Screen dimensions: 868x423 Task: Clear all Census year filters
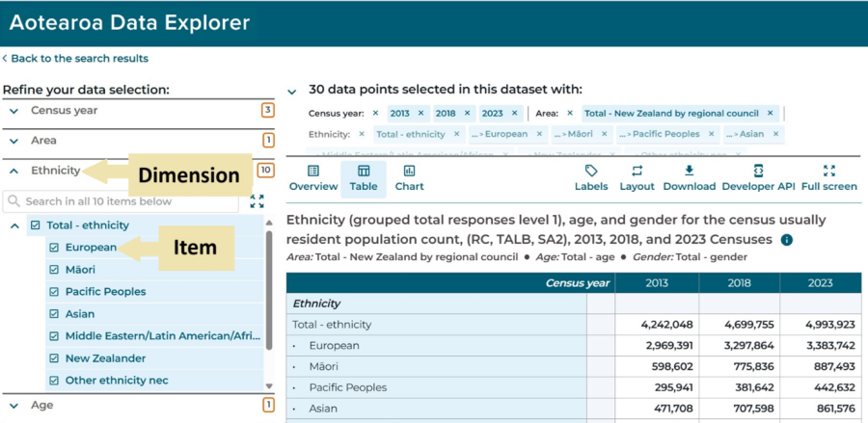(x=375, y=114)
